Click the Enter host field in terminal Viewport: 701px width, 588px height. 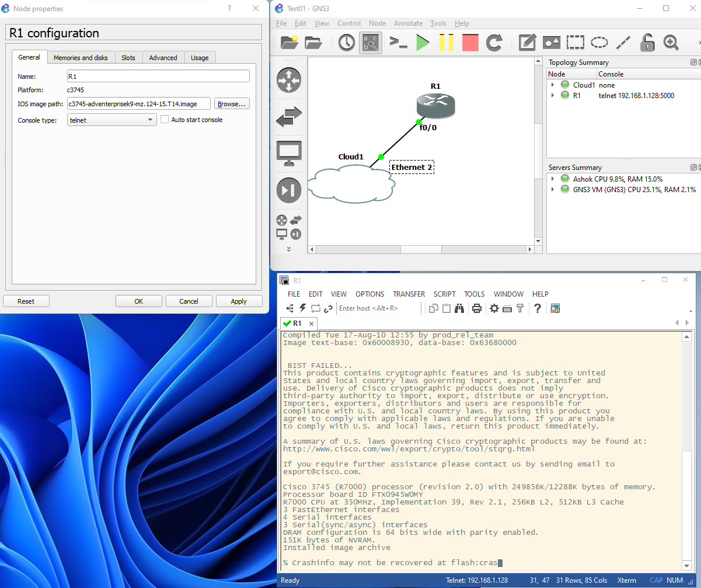click(378, 308)
